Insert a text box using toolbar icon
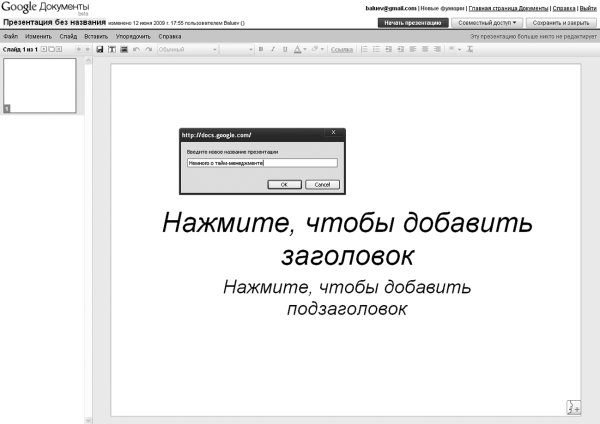 pyautogui.click(x=112, y=49)
